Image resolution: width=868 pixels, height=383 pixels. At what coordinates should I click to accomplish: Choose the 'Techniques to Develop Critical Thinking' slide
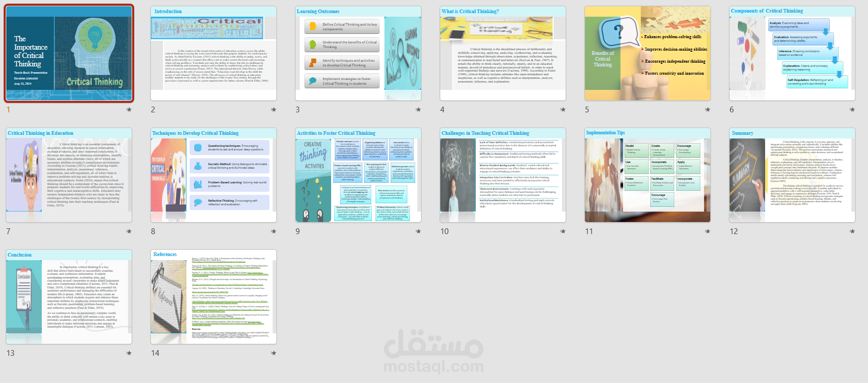pyautogui.click(x=214, y=175)
